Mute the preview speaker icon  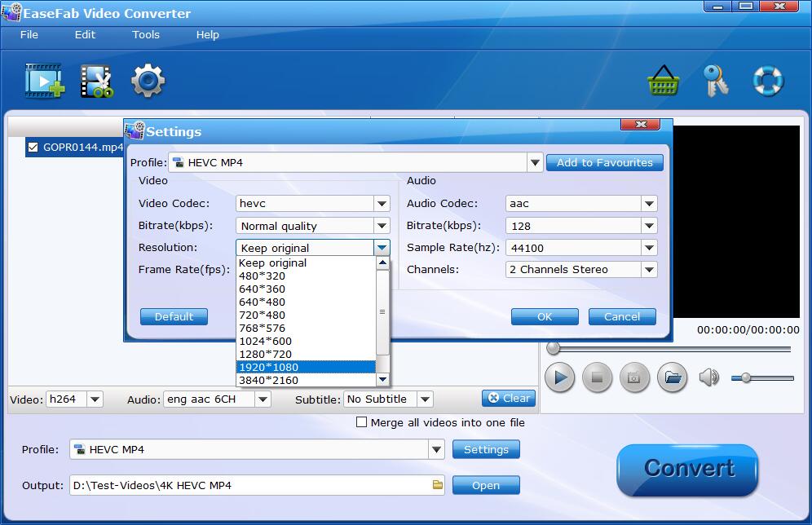(x=709, y=377)
